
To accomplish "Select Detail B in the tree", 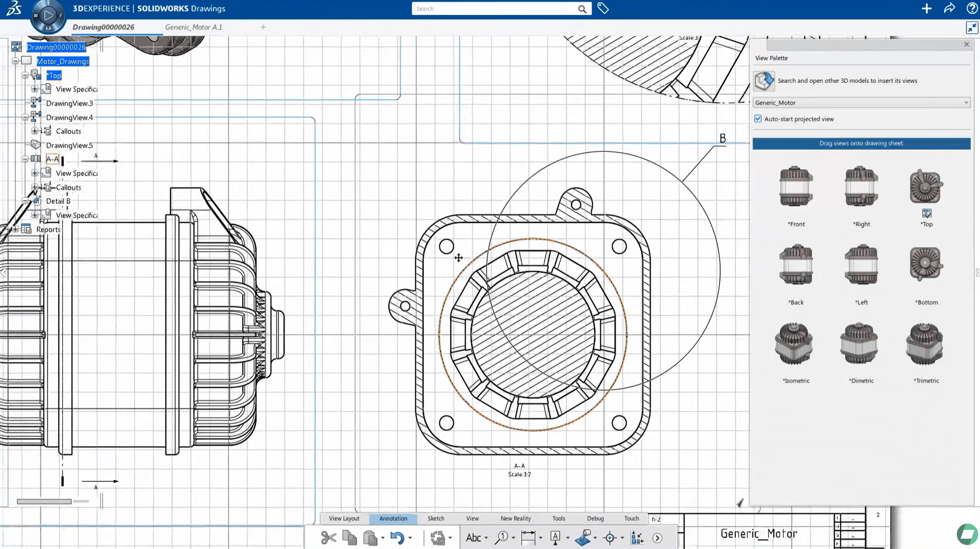I will (58, 201).
